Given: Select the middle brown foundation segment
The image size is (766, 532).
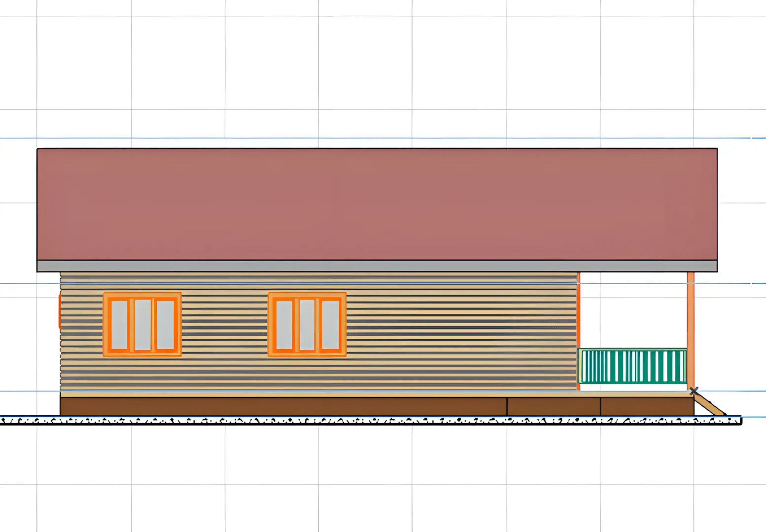Looking at the screenshot, I should pyautogui.click(x=554, y=407).
